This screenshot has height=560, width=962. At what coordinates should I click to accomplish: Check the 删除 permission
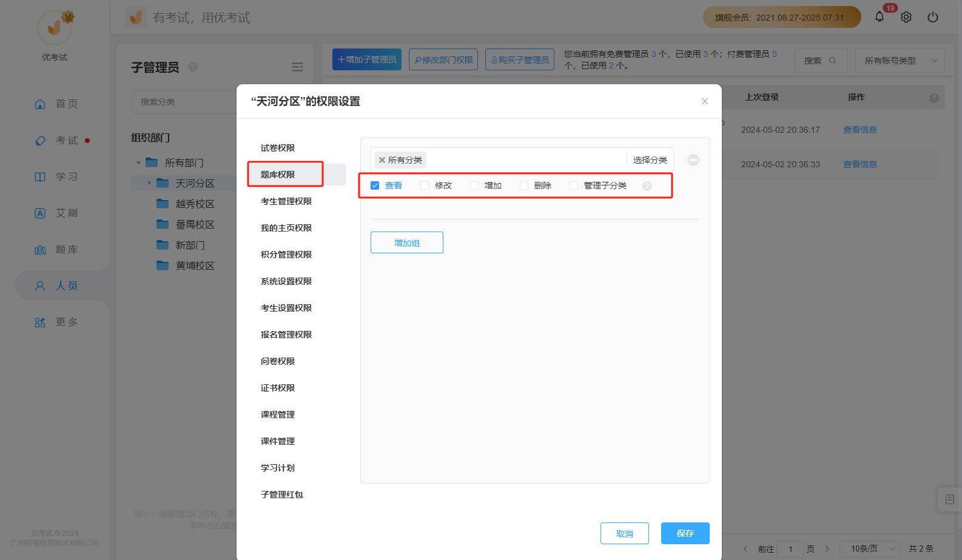click(524, 185)
